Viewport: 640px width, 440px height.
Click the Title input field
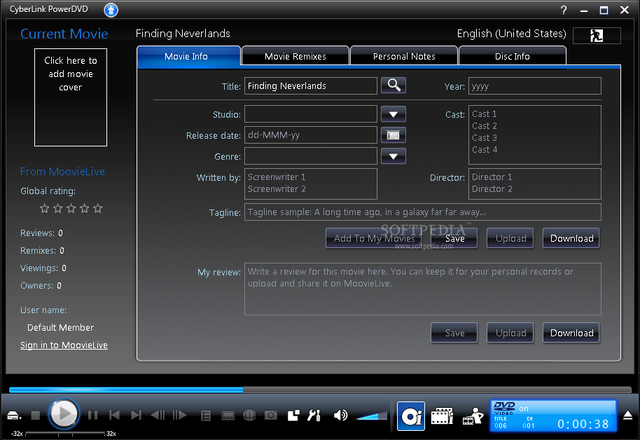311,86
